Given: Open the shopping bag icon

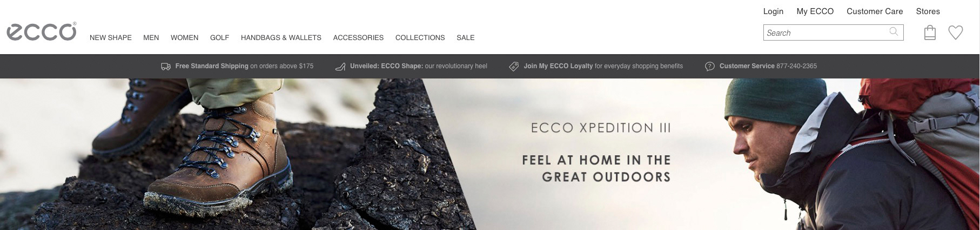Looking at the screenshot, I should [x=930, y=33].
